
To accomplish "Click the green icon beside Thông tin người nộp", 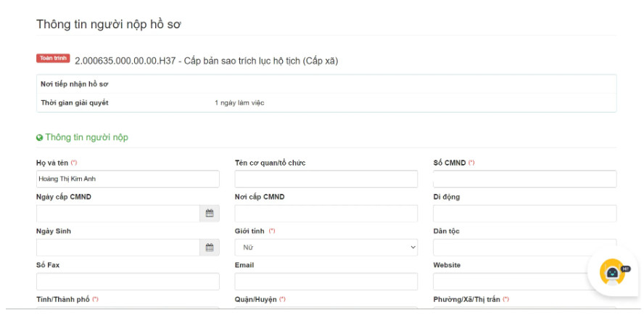I will click(x=40, y=137).
